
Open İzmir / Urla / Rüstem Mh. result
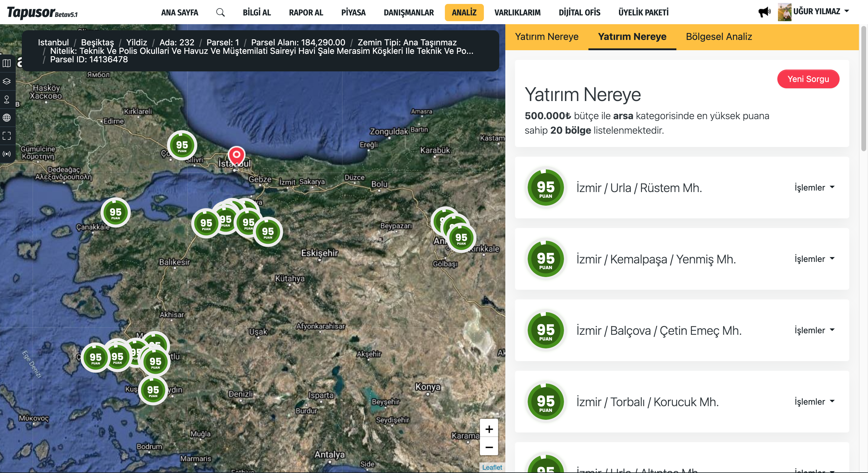coord(639,188)
